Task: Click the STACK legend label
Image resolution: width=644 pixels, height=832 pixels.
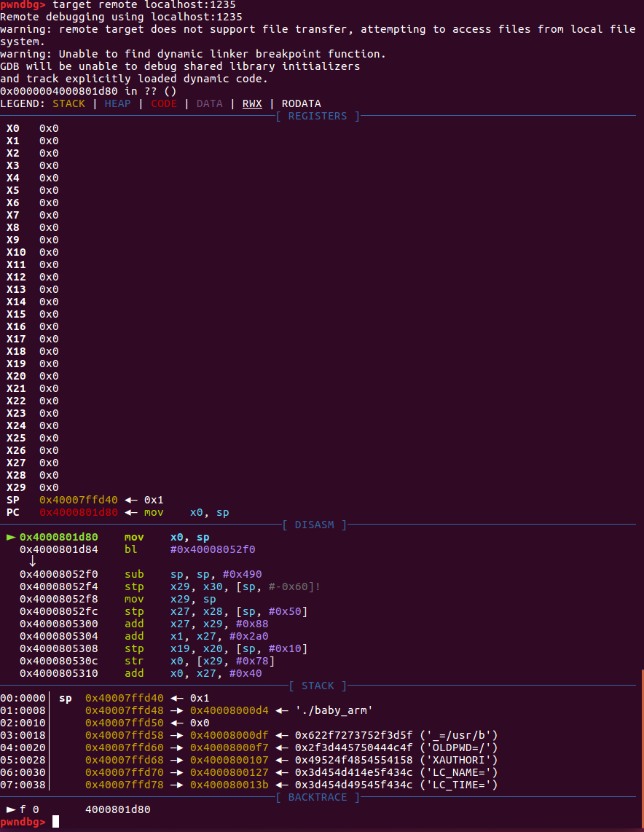Action: 68,103
